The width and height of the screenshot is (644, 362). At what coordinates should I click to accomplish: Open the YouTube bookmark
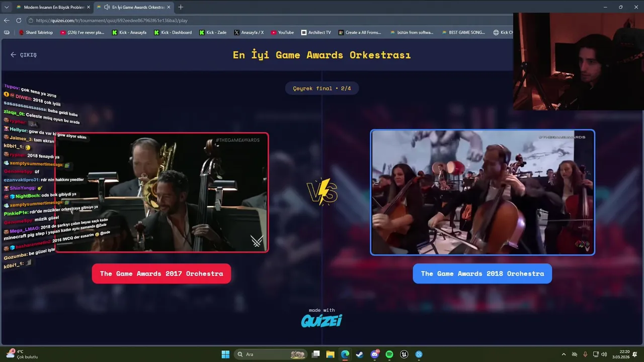(282, 32)
